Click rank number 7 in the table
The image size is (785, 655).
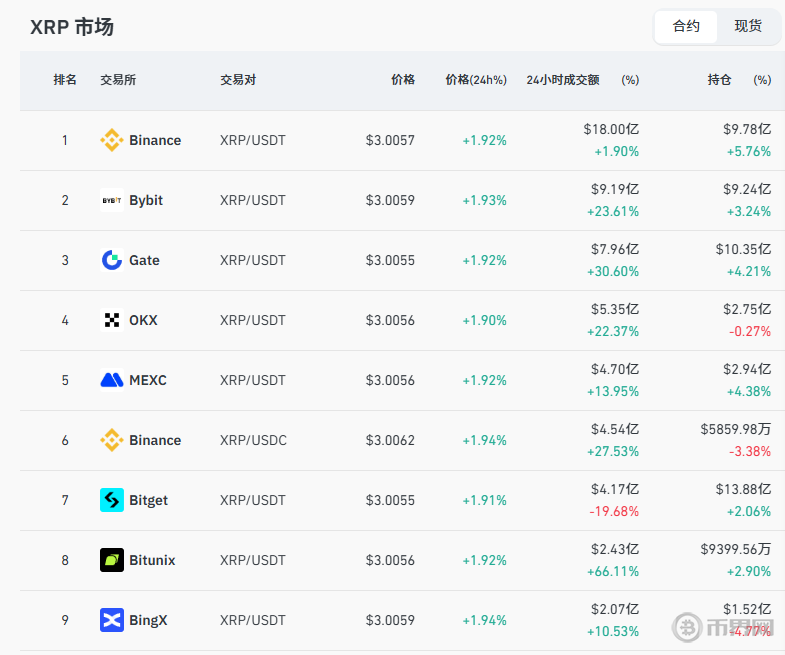[65, 500]
